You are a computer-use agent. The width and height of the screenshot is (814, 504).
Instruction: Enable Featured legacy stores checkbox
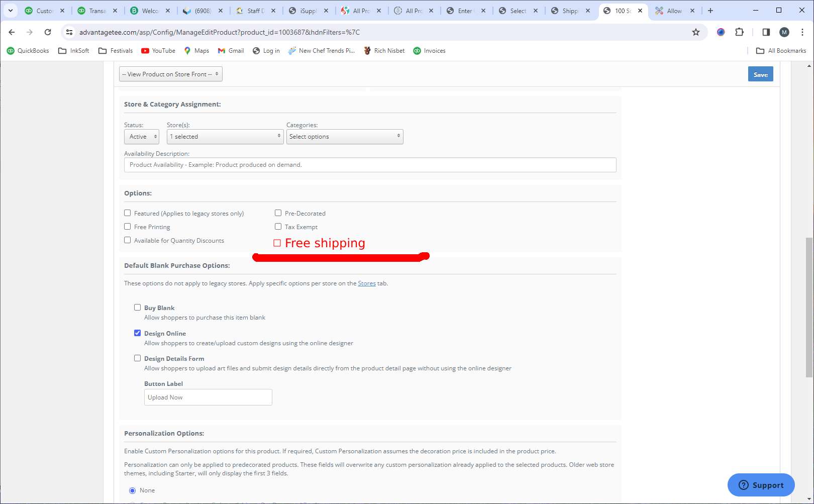point(128,213)
